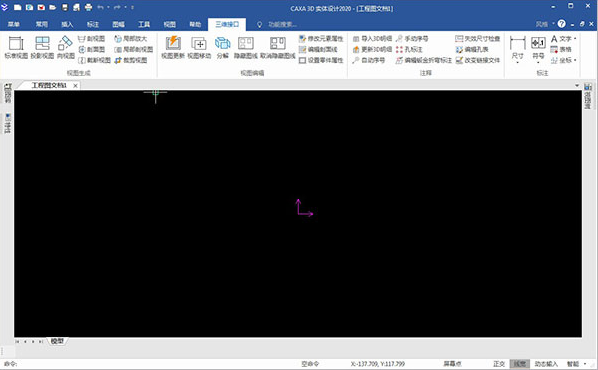Viewport: 598px width, 370px height.
Task: Open the 标准视图 standard view tool
Action: point(16,48)
